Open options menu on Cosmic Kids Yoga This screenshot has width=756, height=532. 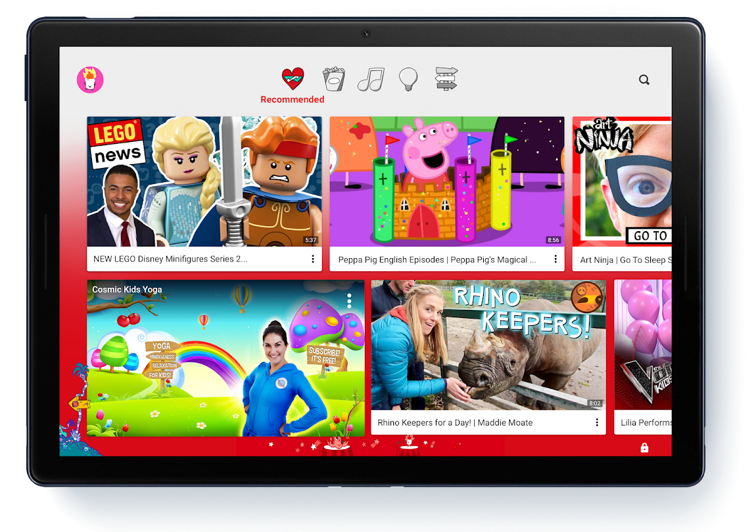coord(349,301)
